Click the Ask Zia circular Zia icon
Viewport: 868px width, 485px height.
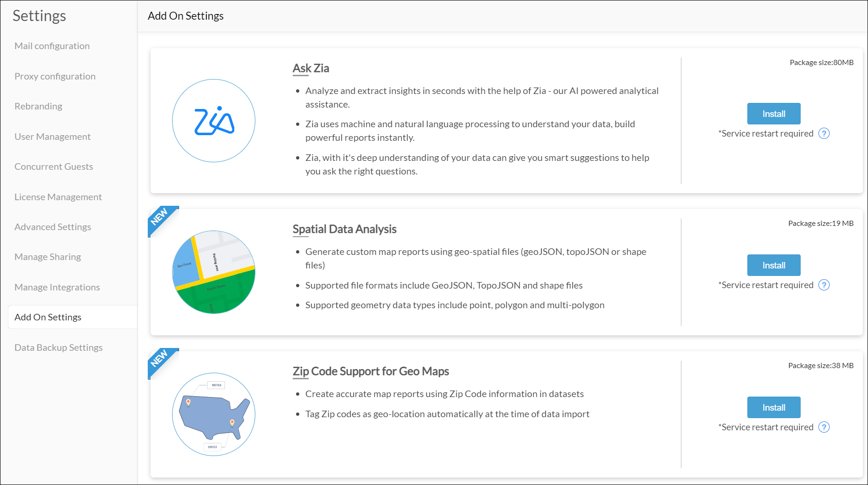coord(214,120)
